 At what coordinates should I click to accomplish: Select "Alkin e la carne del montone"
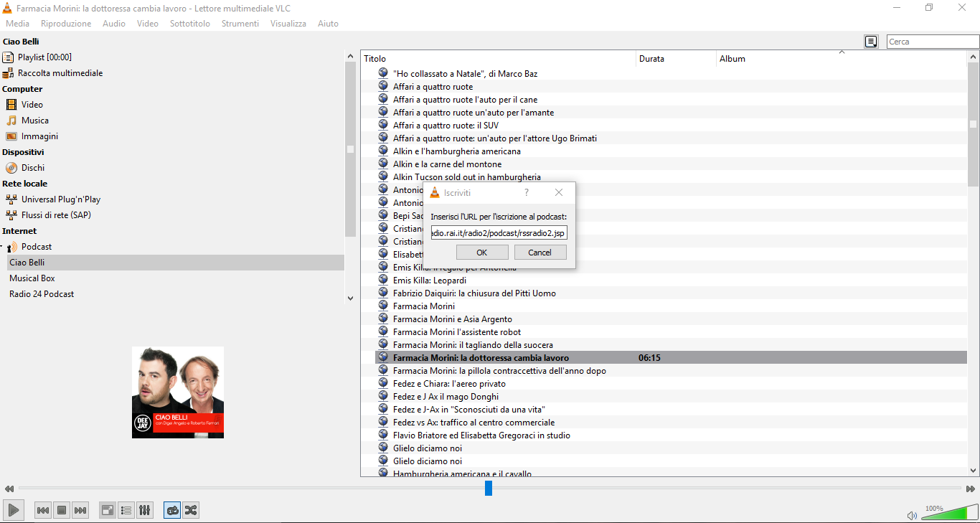447,164
